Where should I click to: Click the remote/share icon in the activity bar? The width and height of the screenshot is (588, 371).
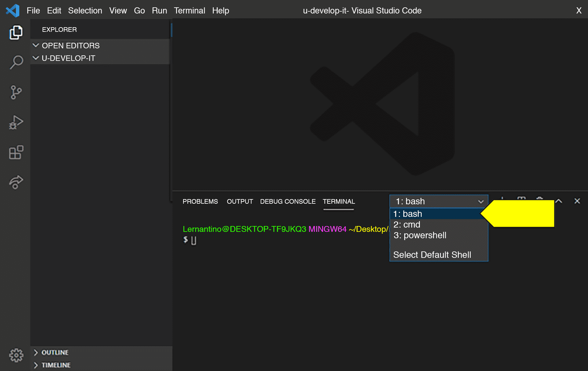pyautogui.click(x=16, y=181)
